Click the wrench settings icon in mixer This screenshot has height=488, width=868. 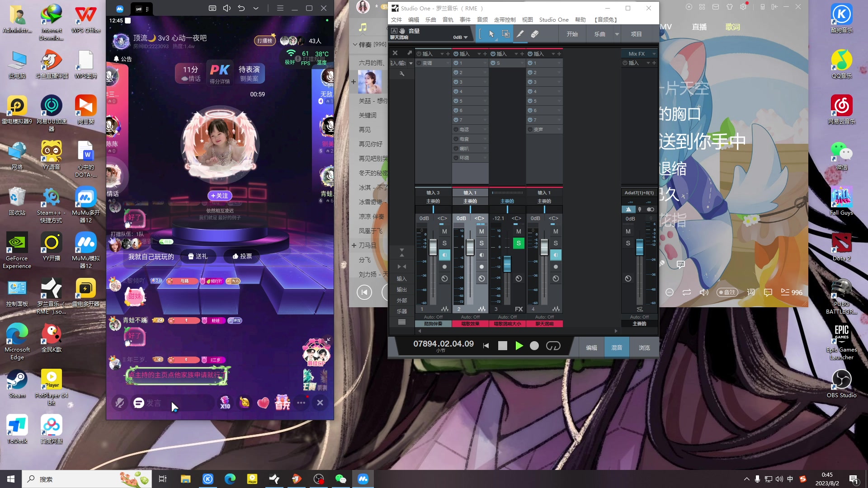coord(401,74)
